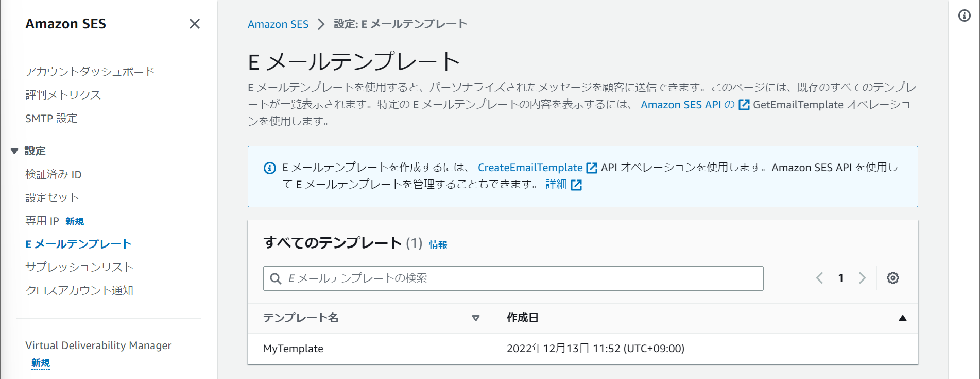Click the Amazon SES breadcrumb link
Screen dimensions: 980x379
click(x=278, y=24)
